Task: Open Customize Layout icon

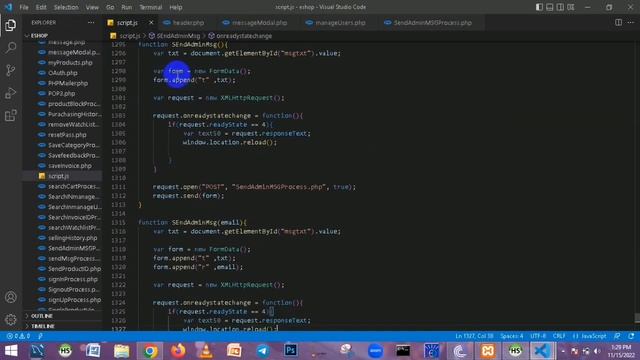Action: coord(571,7)
